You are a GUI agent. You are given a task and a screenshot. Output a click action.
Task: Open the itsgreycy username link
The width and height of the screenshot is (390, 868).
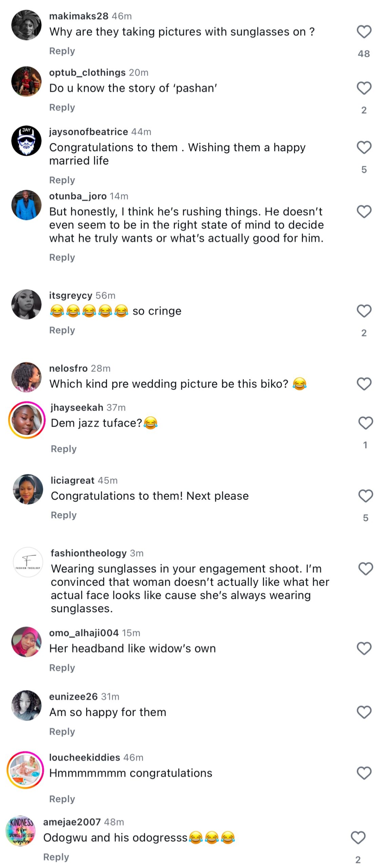tap(71, 295)
